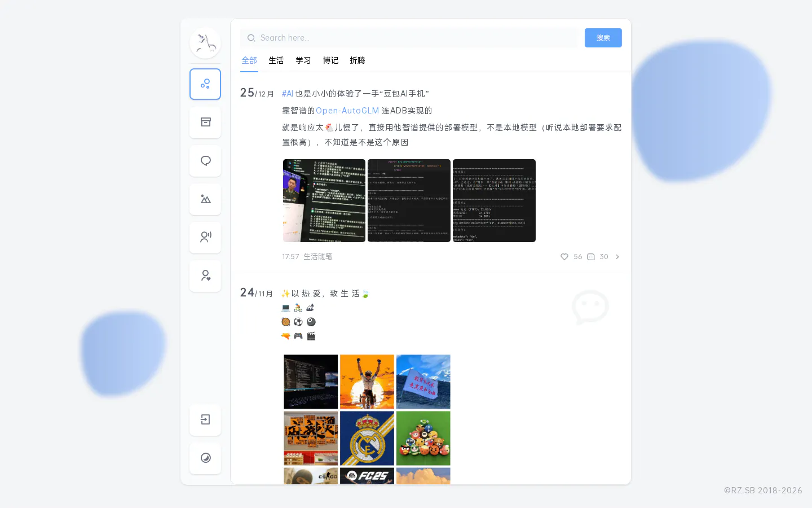This screenshot has height=508, width=812.
Task: Open the archive box icon in sidebar
Action: click(x=205, y=122)
